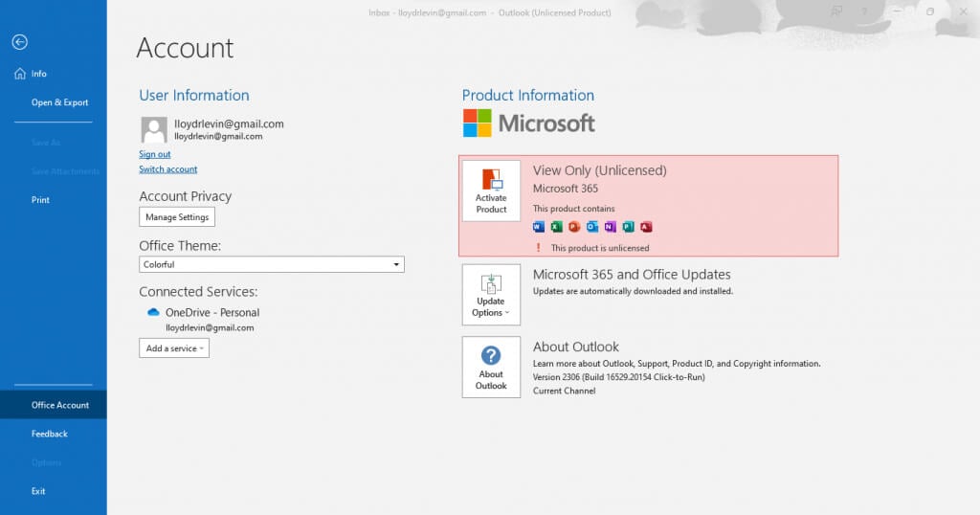980x515 pixels.
Task: Open the Update Options menu button
Action: coord(491,295)
